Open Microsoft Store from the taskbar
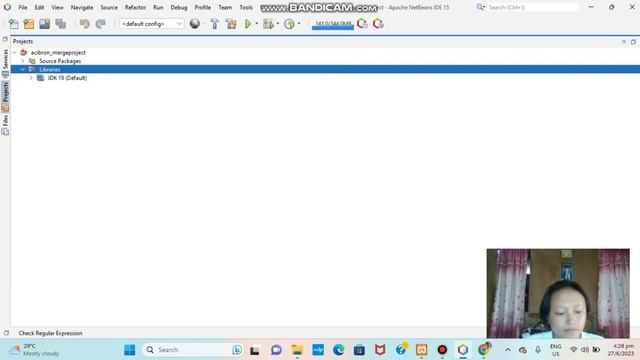Screen dimensions: 640x360 click(359, 350)
